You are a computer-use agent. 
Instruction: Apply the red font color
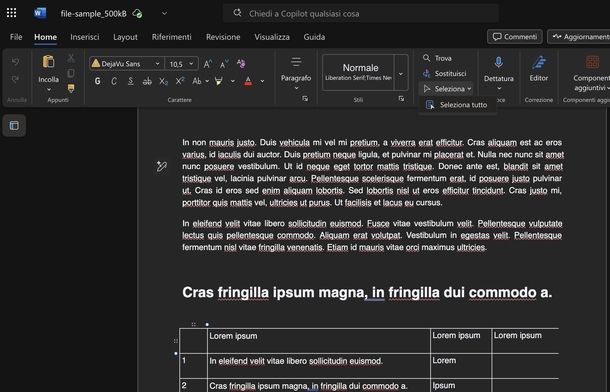tap(248, 81)
